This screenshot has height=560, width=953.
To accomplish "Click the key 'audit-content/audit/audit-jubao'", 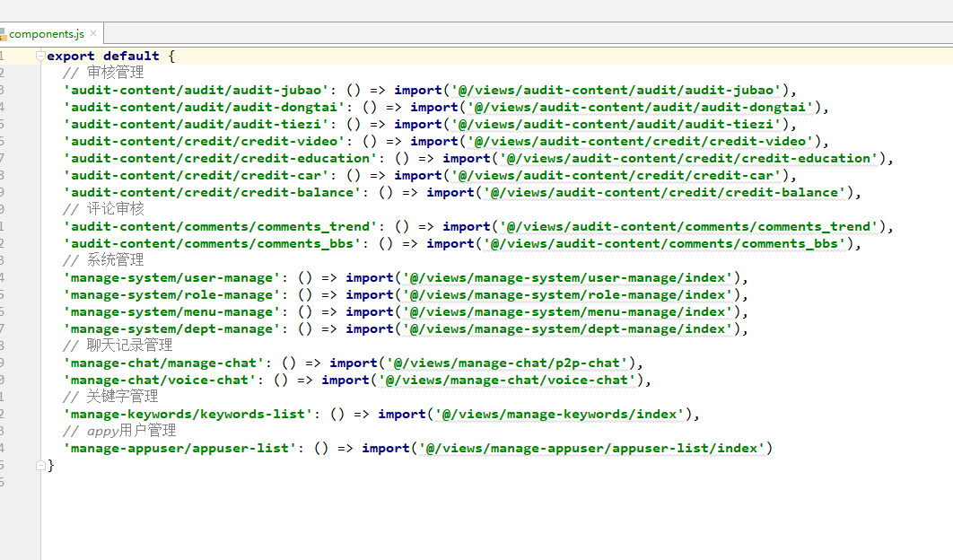I will pyautogui.click(x=196, y=90).
